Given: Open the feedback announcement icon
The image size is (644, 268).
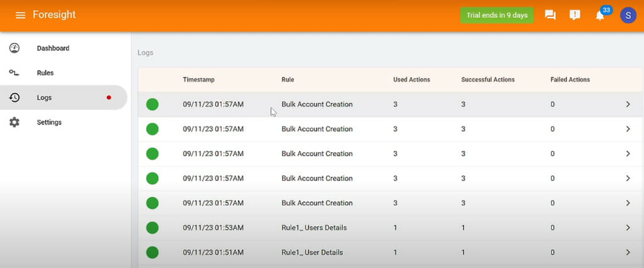Looking at the screenshot, I should tap(575, 15).
